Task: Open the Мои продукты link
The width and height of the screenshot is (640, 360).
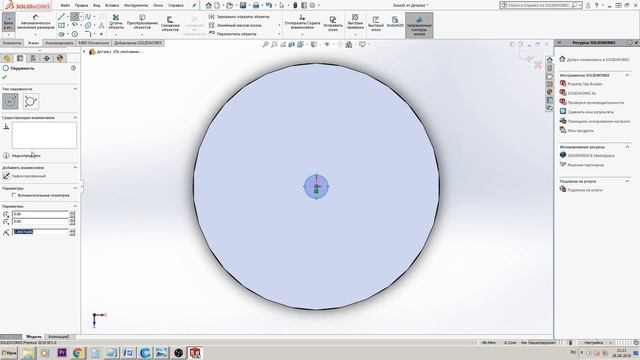Action: click(x=580, y=131)
